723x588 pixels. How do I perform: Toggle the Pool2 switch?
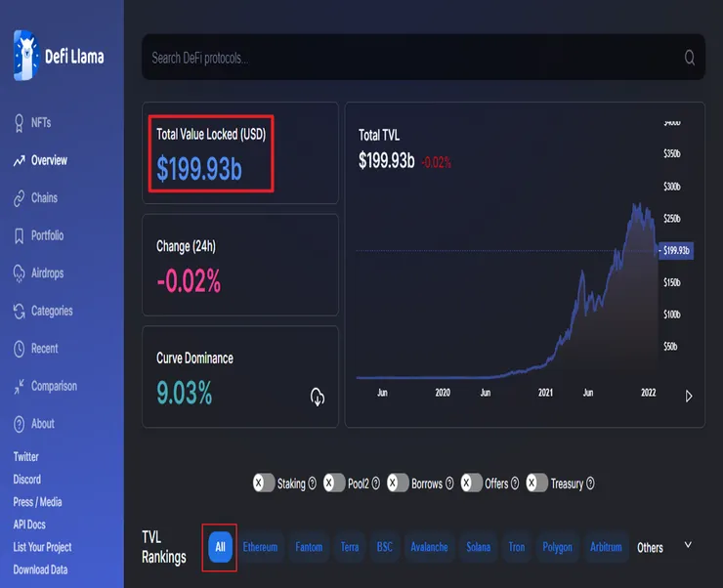334,483
